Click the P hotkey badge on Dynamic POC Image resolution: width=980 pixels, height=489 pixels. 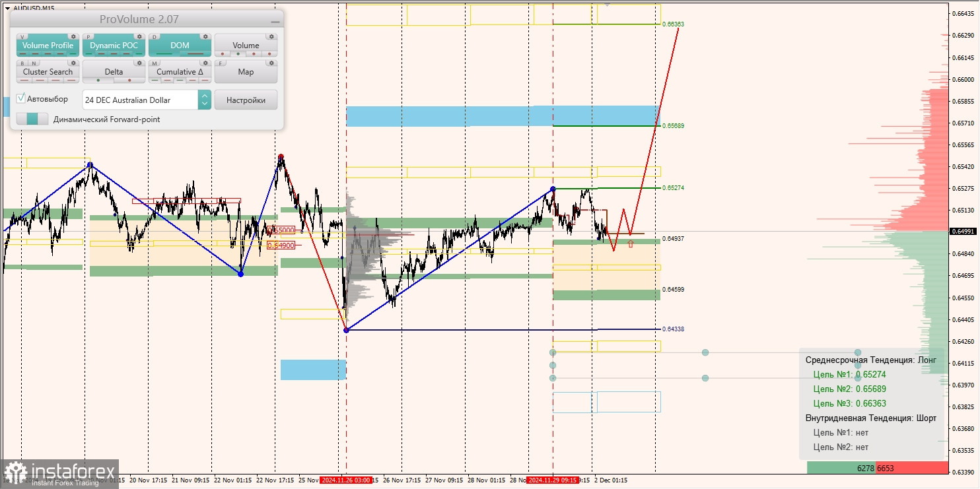(90, 37)
